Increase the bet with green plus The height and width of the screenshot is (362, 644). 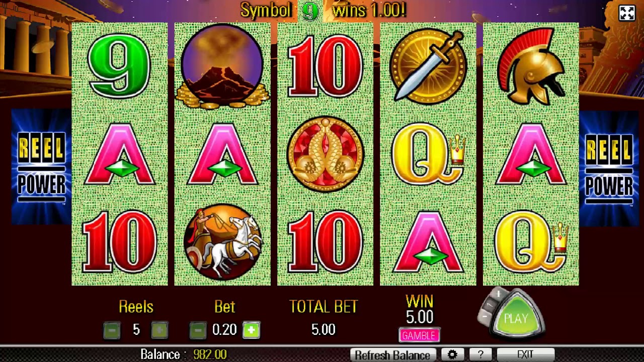pyautogui.click(x=252, y=330)
